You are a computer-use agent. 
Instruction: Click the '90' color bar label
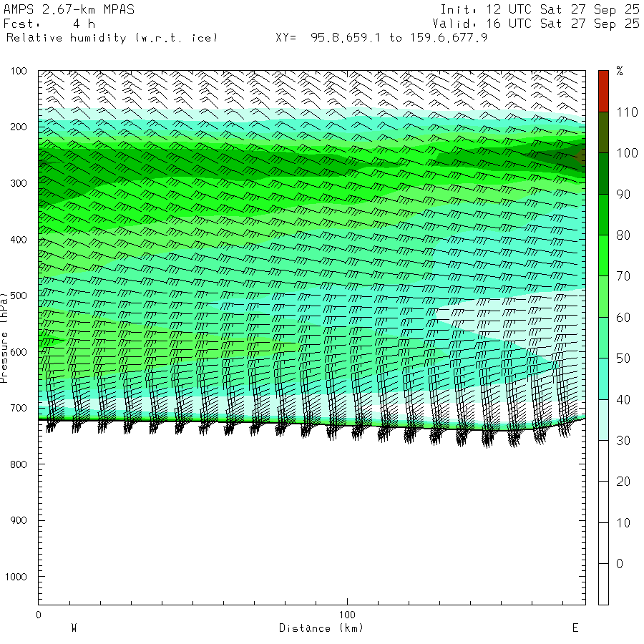pos(623,194)
